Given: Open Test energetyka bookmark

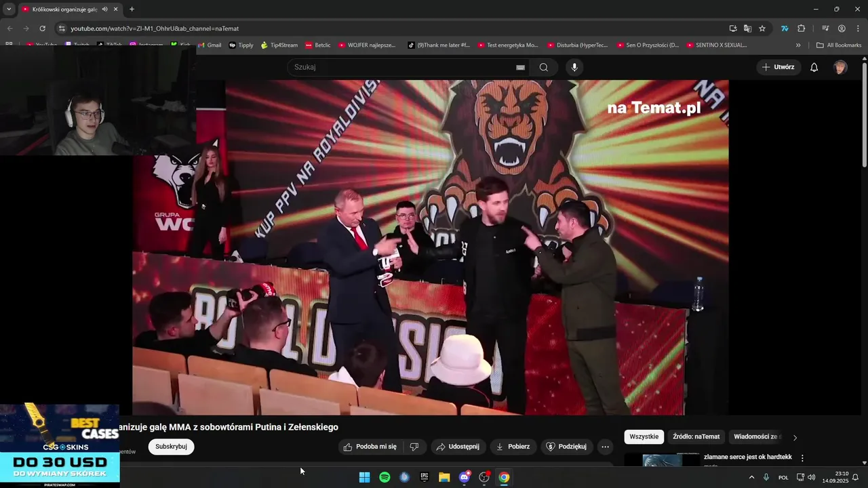Looking at the screenshot, I should 508,45.
